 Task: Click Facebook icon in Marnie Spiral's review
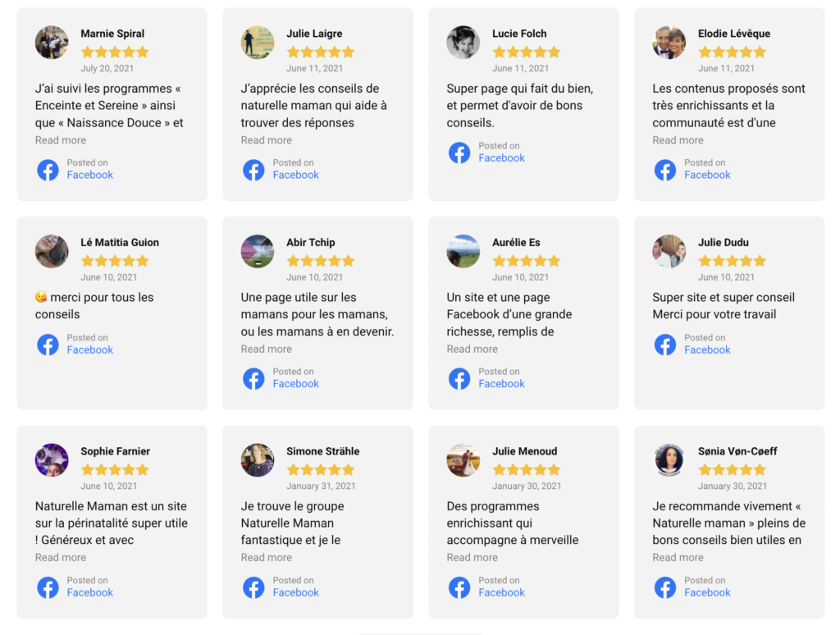pyautogui.click(x=48, y=170)
